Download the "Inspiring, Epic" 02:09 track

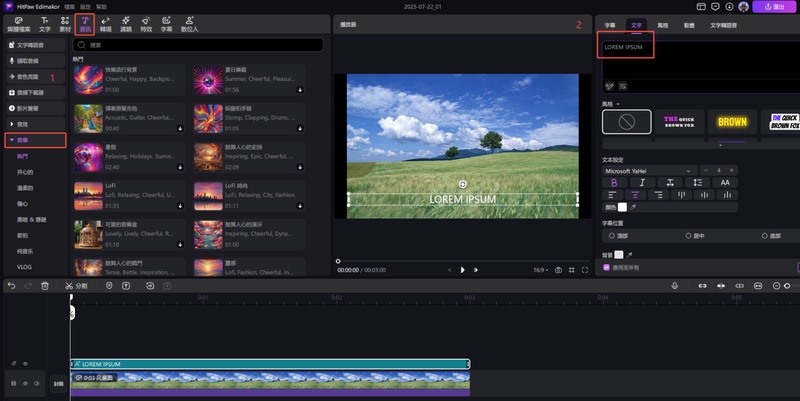pos(300,167)
